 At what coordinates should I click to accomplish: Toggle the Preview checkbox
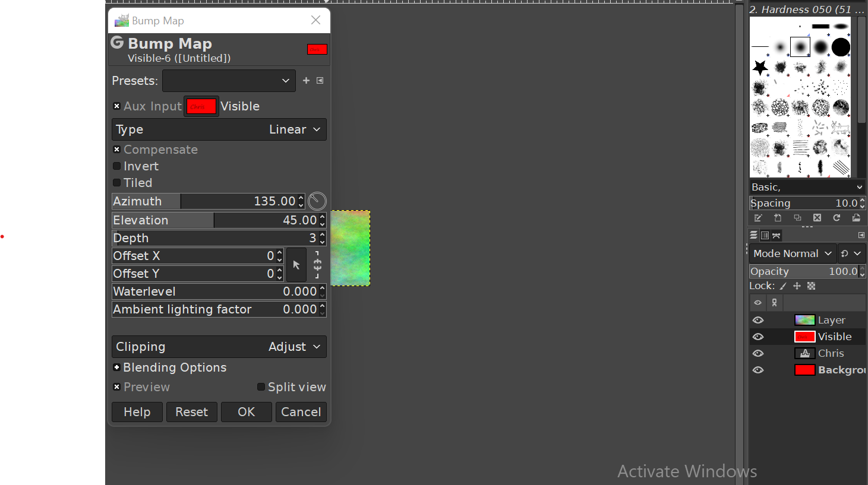point(116,387)
